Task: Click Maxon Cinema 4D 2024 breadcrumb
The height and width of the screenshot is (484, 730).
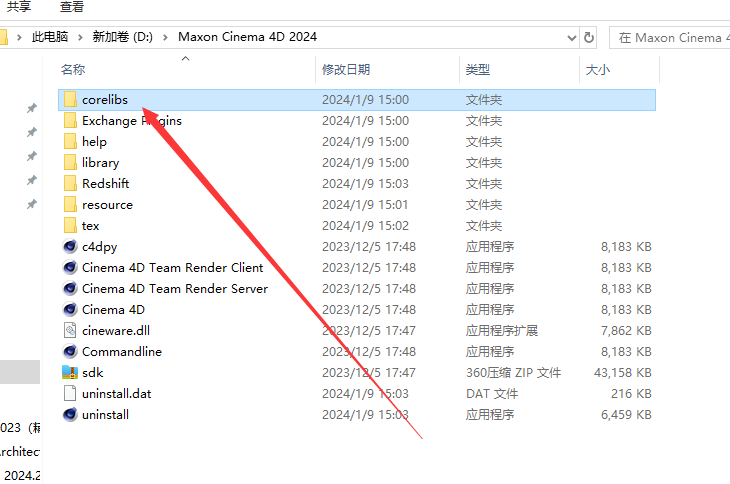Action: [x=247, y=37]
